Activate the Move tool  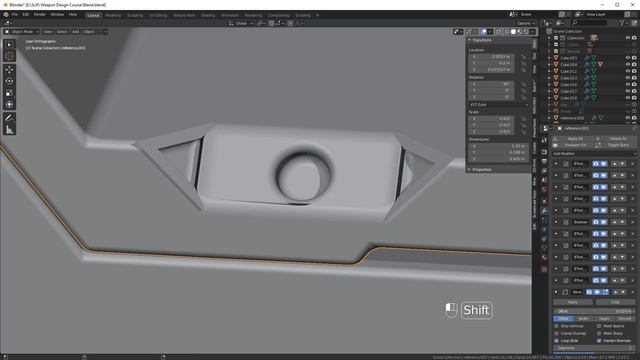coord(9,69)
